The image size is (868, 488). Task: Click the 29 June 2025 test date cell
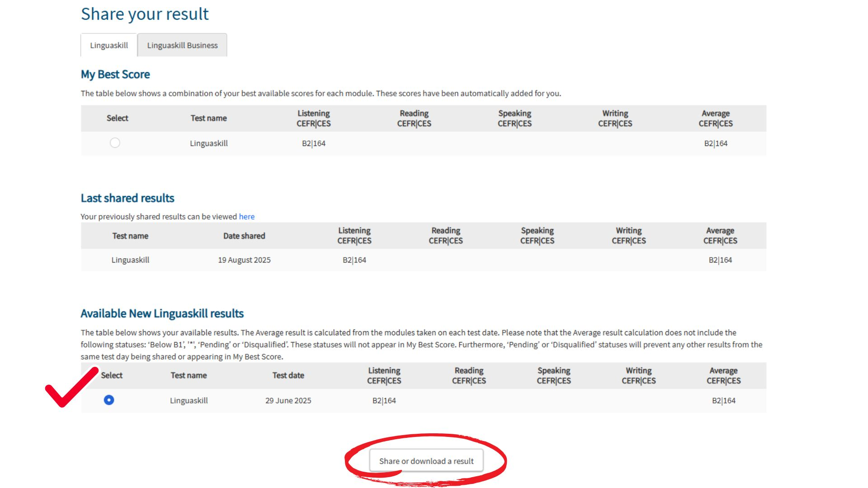point(288,400)
